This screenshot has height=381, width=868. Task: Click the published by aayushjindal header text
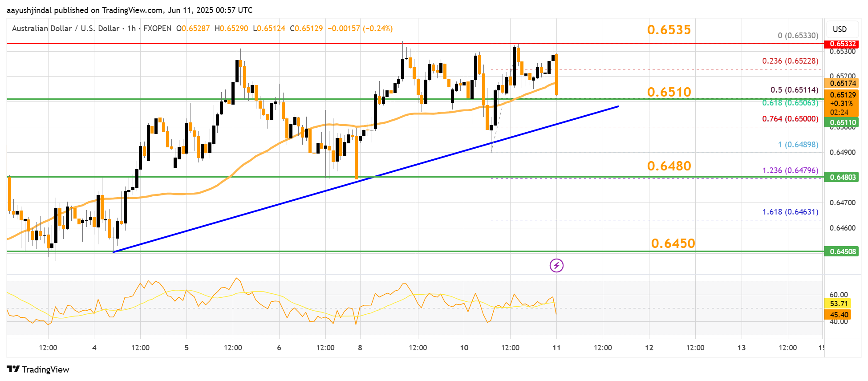(130, 10)
